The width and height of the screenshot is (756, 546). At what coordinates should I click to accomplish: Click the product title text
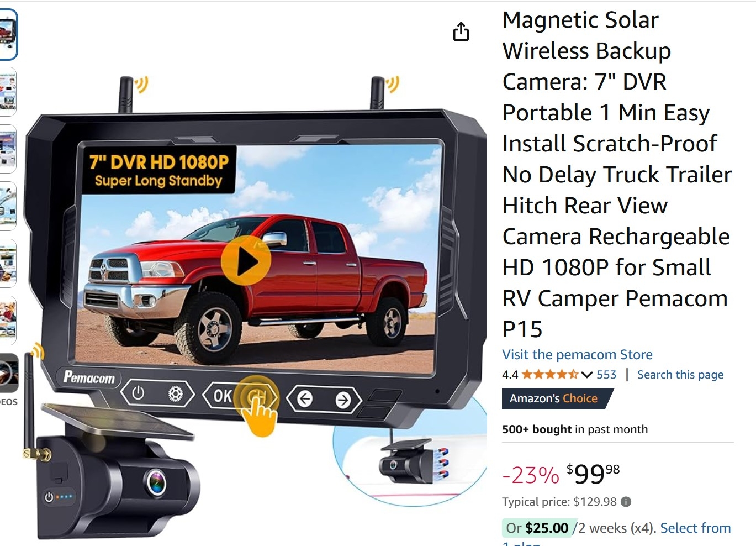[x=617, y=175]
